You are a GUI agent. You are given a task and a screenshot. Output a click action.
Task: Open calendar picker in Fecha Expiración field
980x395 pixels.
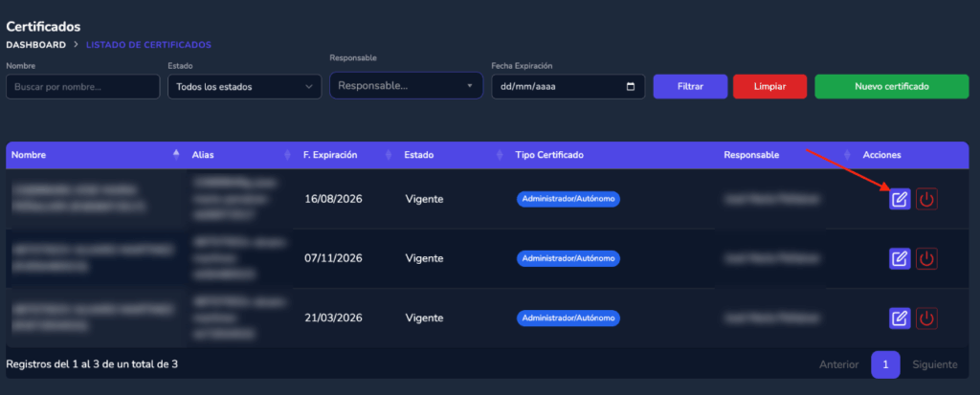tap(630, 86)
